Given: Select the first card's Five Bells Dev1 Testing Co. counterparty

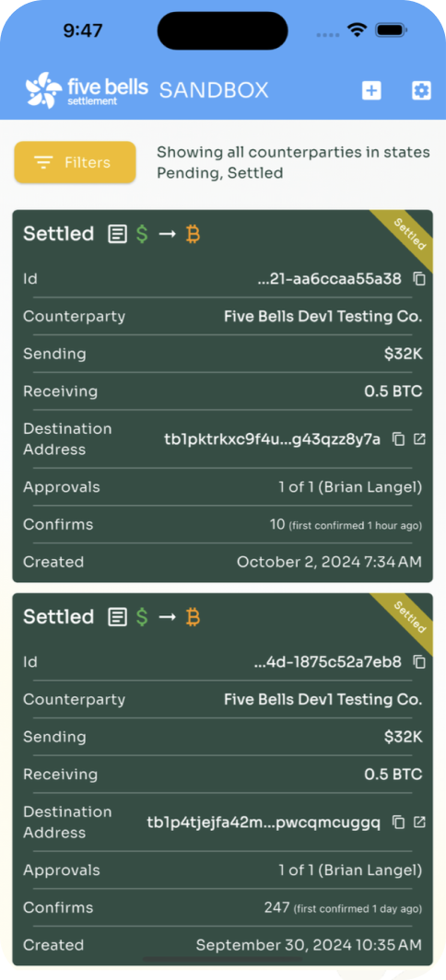Looking at the screenshot, I should point(323,316).
